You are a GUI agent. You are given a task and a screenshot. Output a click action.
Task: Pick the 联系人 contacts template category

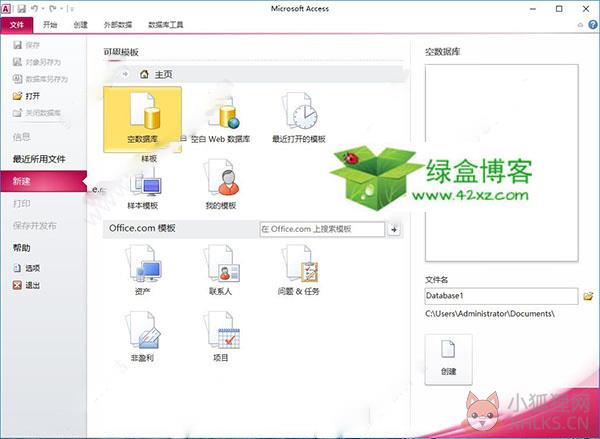coord(221,271)
